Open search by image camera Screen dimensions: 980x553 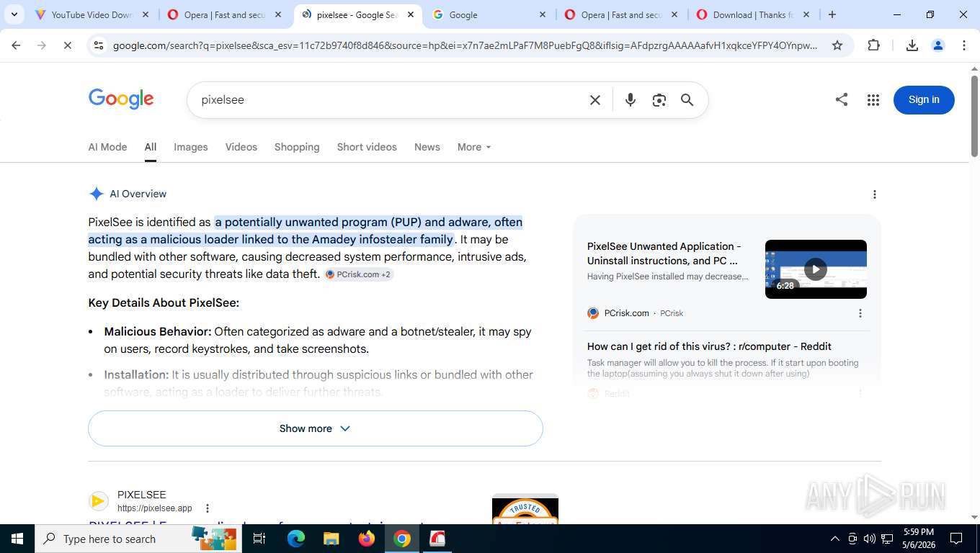(x=659, y=100)
